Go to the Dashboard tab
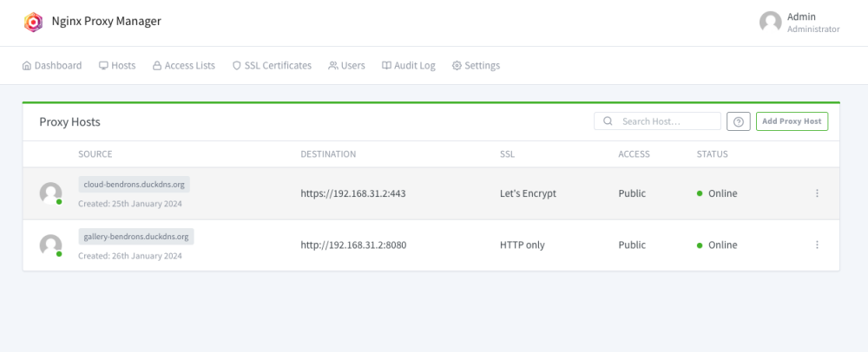The height and width of the screenshot is (352, 868). [52, 65]
